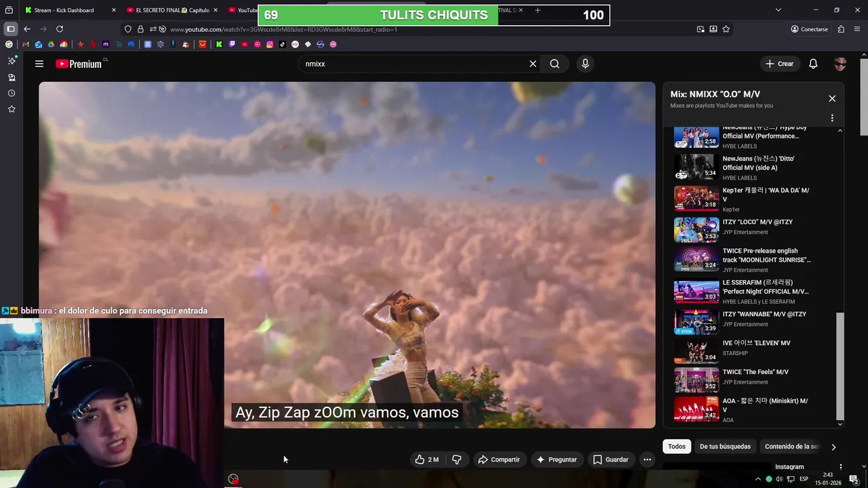Open history clock icon in sidebar
This screenshot has height=488, width=868.
[12, 93]
